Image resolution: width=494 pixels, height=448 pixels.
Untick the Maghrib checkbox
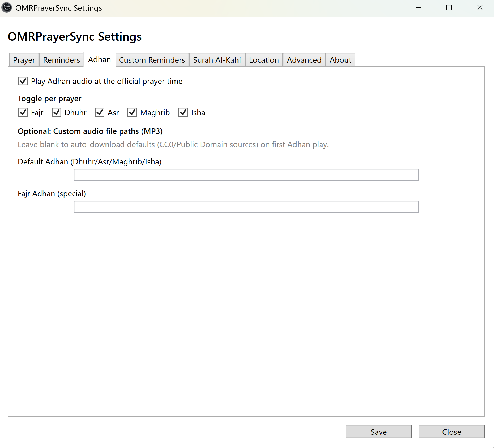pyautogui.click(x=132, y=112)
